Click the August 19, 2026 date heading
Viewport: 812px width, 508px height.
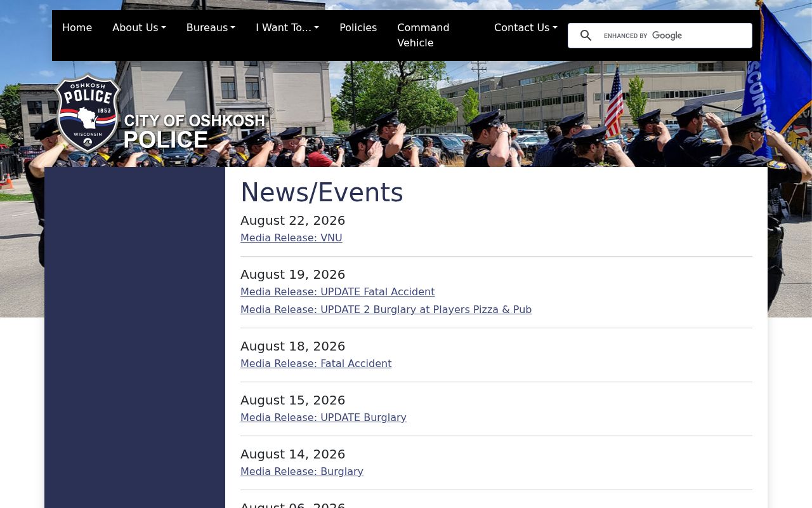293,274
